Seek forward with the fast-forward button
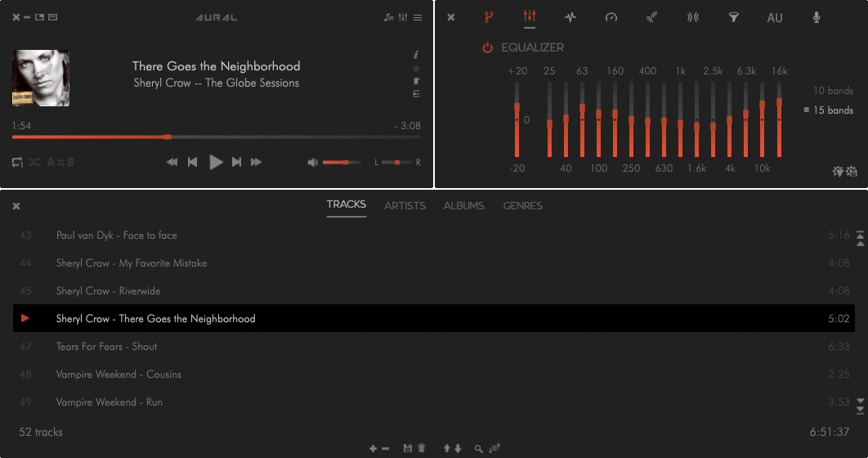The height and width of the screenshot is (458, 868). pos(256,162)
